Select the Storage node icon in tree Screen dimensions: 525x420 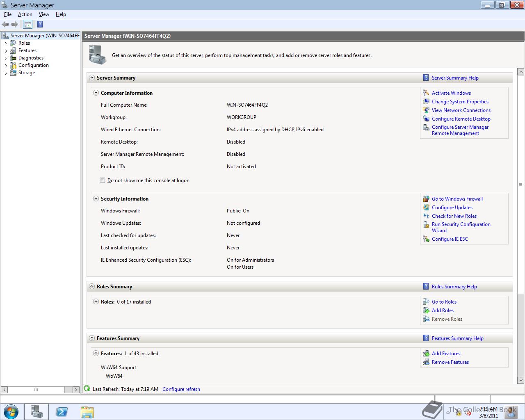point(13,73)
